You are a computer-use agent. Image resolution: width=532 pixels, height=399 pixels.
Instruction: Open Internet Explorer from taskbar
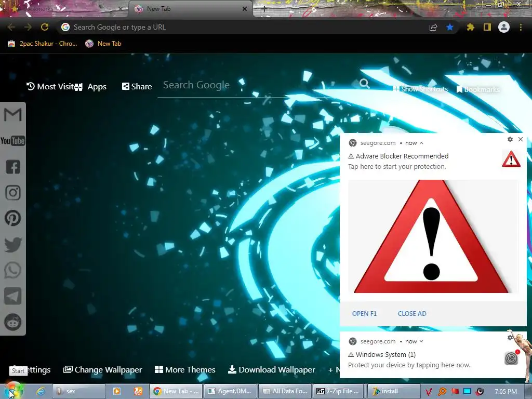point(41,391)
